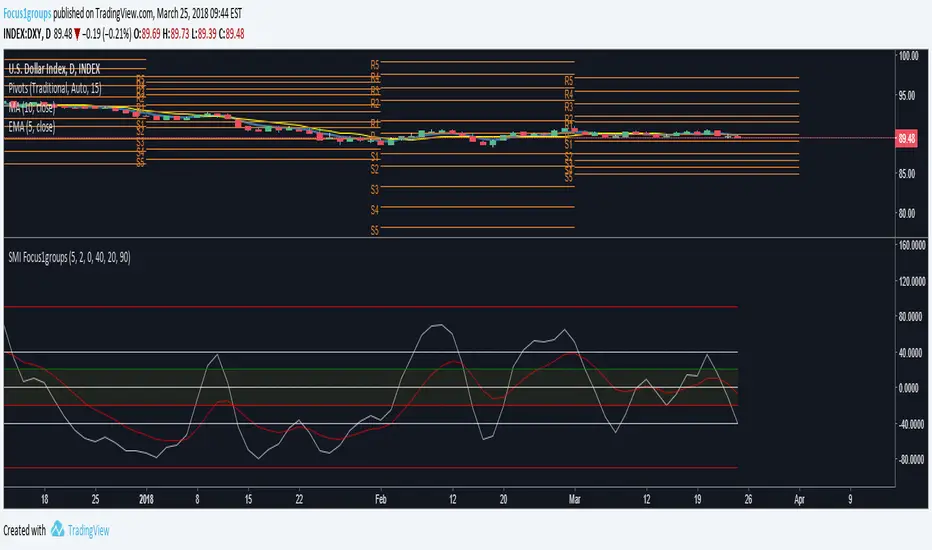932x550 pixels.
Task: Click the INDEX:DXY, D symbol text
Action: (x=27, y=34)
